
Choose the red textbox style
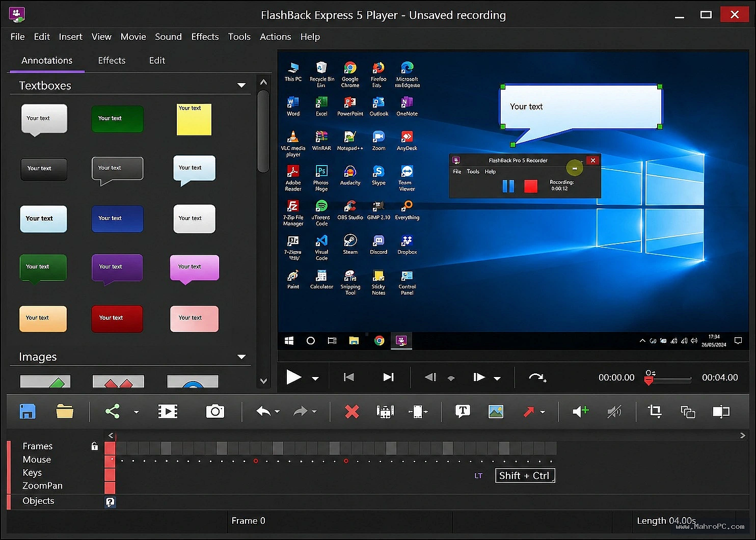point(117,318)
